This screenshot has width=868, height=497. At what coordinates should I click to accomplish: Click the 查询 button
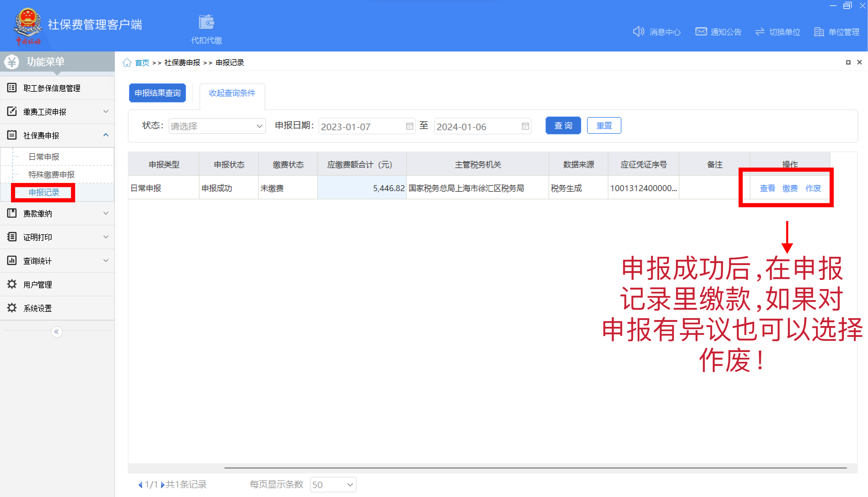point(563,126)
